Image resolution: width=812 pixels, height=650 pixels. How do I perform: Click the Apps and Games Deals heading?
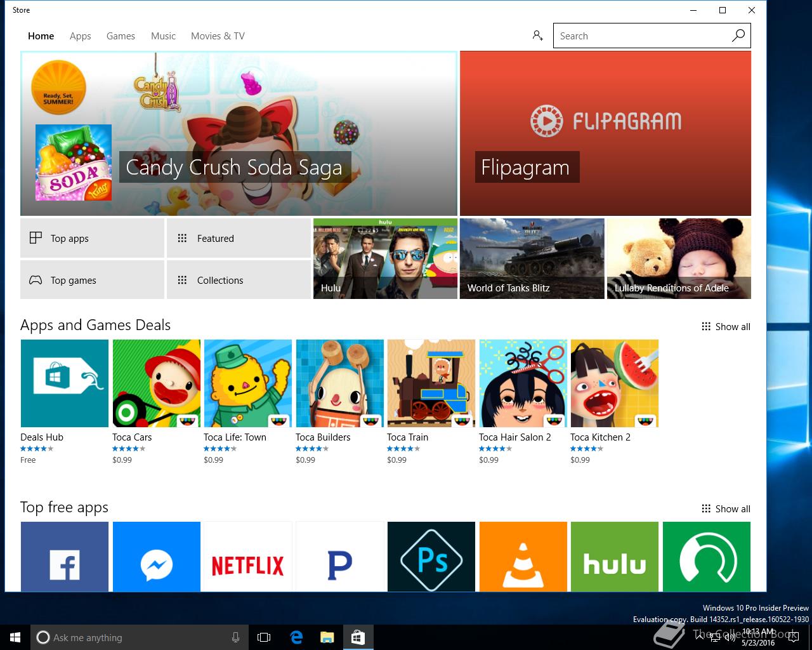(95, 325)
